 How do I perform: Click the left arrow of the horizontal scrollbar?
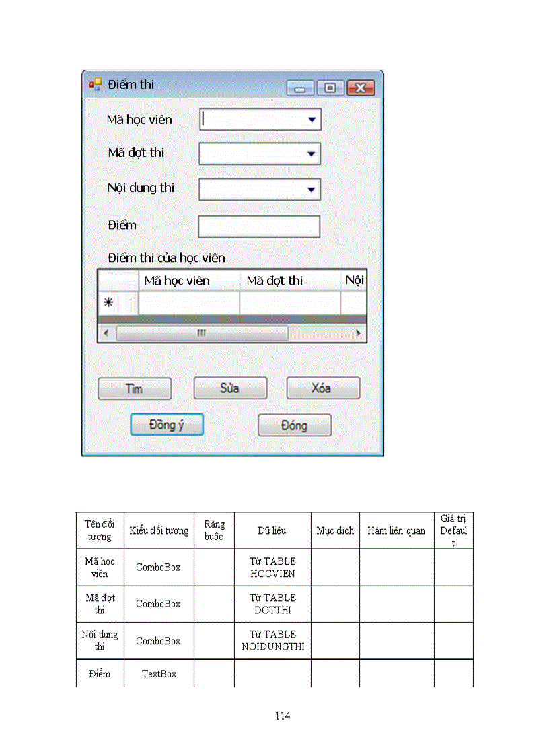click(106, 333)
